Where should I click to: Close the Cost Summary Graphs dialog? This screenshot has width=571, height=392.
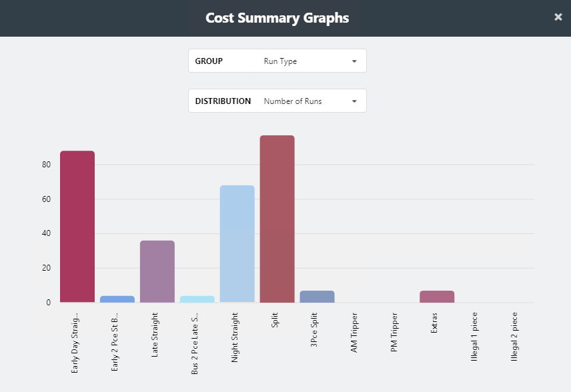558,17
